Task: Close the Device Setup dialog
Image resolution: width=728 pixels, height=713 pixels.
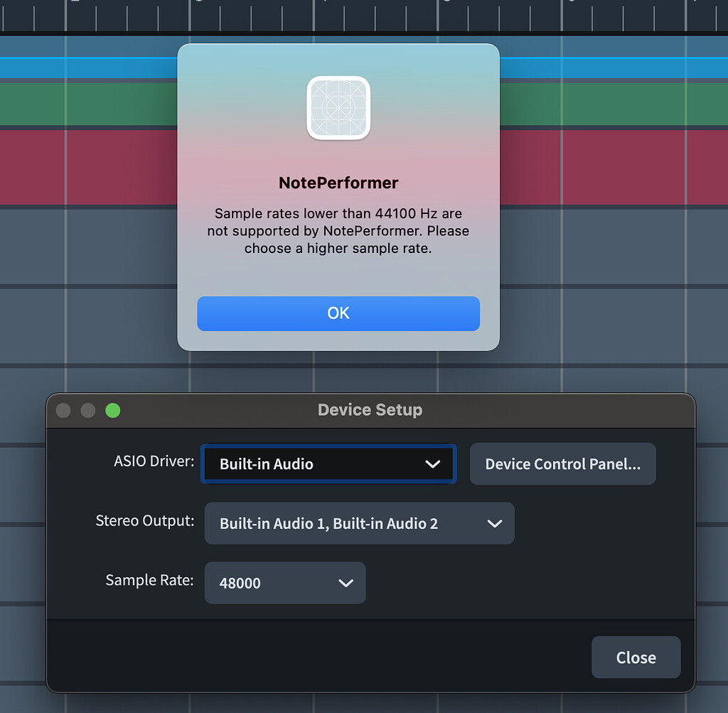Action: click(635, 657)
